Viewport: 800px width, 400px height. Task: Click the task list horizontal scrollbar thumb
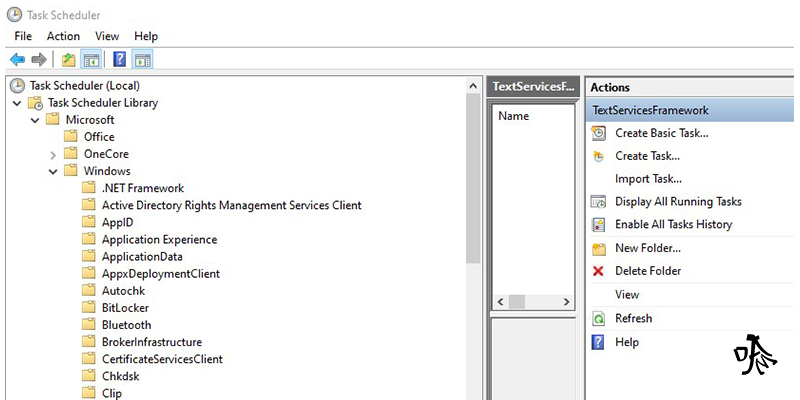click(x=517, y=302)
